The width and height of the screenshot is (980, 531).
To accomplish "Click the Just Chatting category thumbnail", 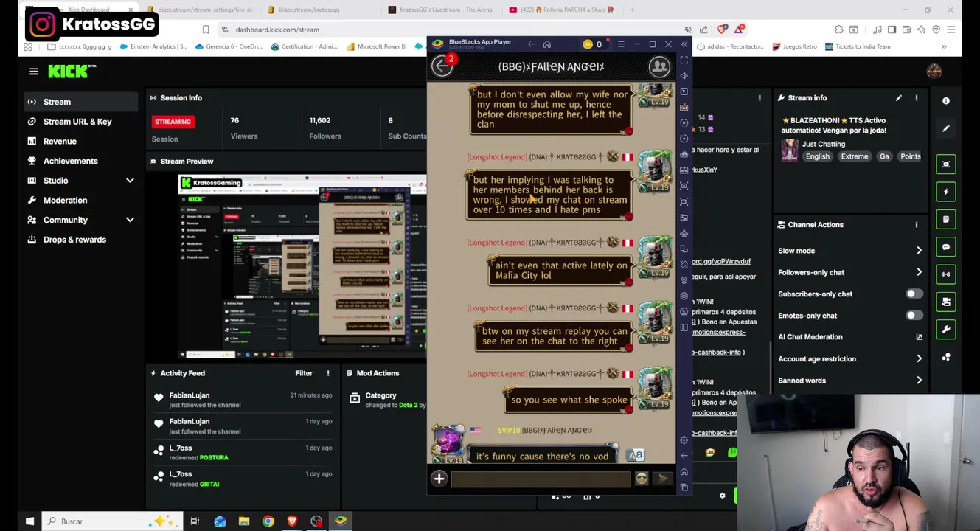I will pos(790,150).
